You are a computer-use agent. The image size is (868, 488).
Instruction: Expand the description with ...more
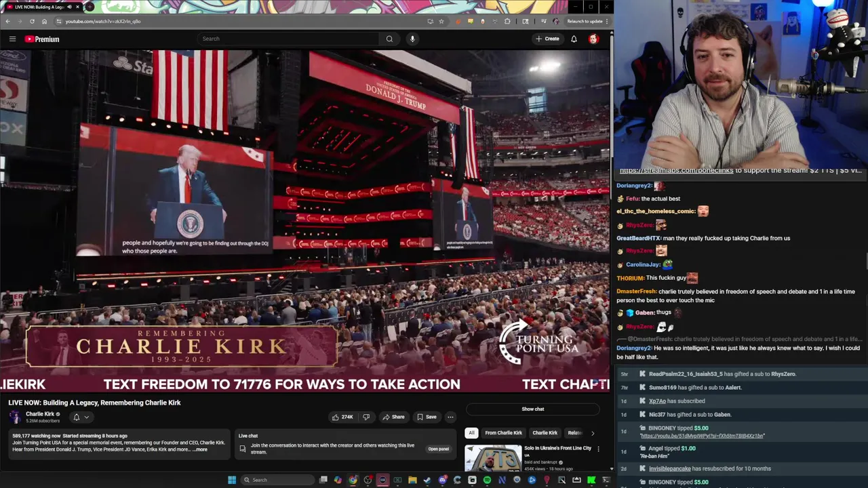pyautogui.click(x=200, y=449)
